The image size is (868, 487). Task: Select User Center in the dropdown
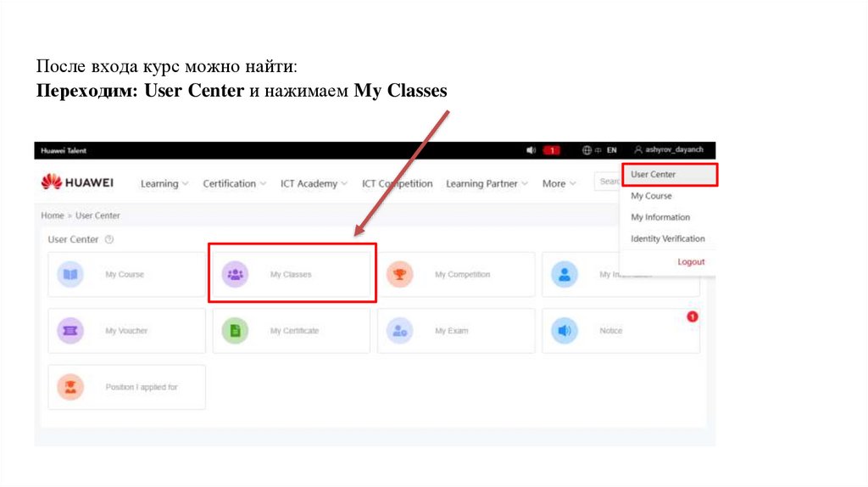[670, 175]
